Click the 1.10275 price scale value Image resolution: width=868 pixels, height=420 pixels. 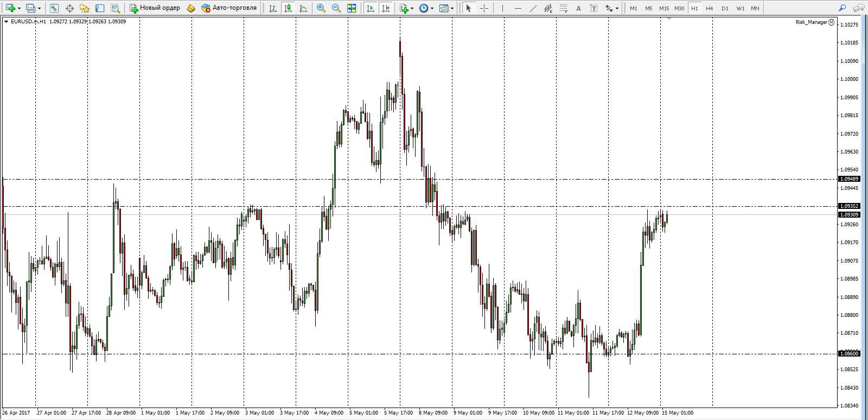coord(850,25)
